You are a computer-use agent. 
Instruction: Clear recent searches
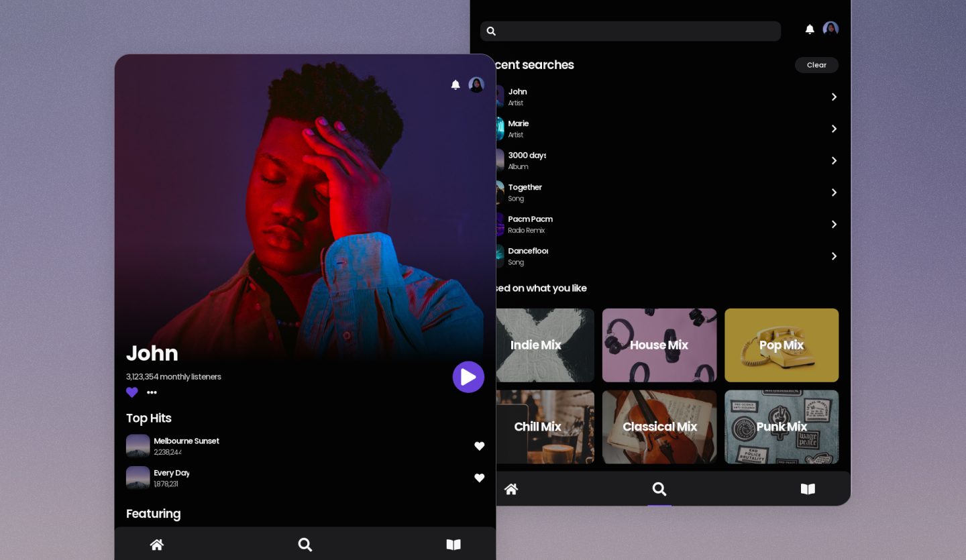816,65
